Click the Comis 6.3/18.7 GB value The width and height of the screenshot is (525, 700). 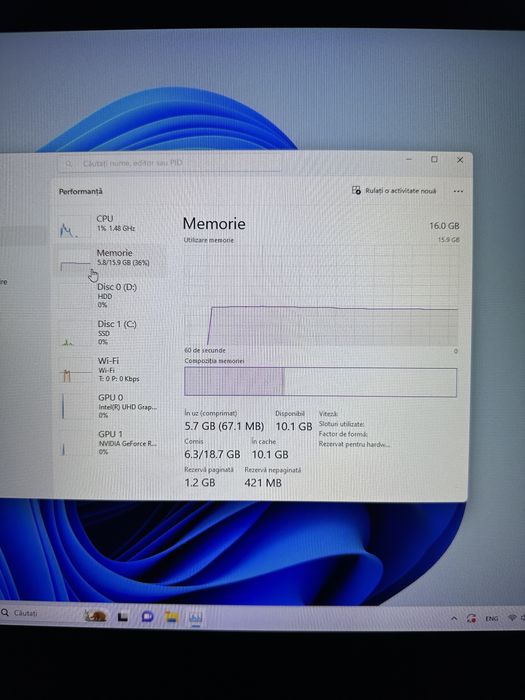tap(212, 454)
